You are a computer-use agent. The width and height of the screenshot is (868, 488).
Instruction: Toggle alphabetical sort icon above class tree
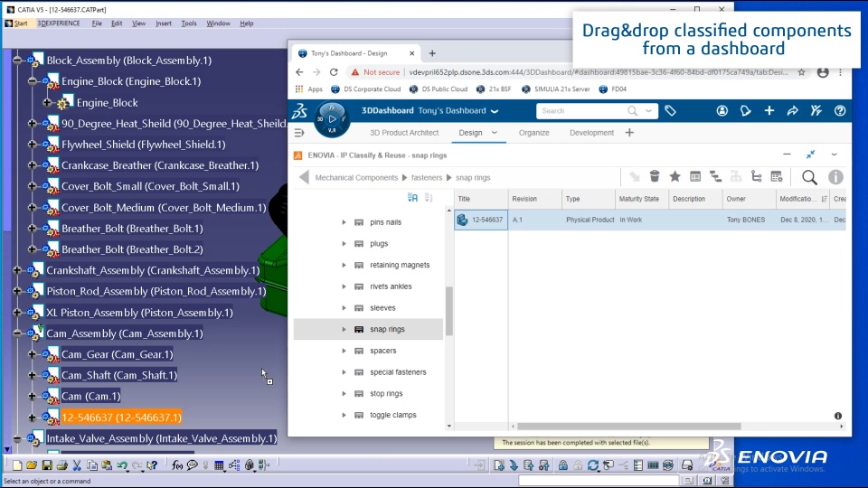click(412, 198)
